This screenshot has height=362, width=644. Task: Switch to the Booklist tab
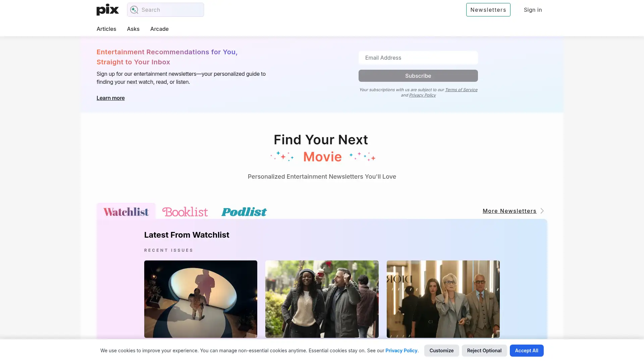point(185,212)
